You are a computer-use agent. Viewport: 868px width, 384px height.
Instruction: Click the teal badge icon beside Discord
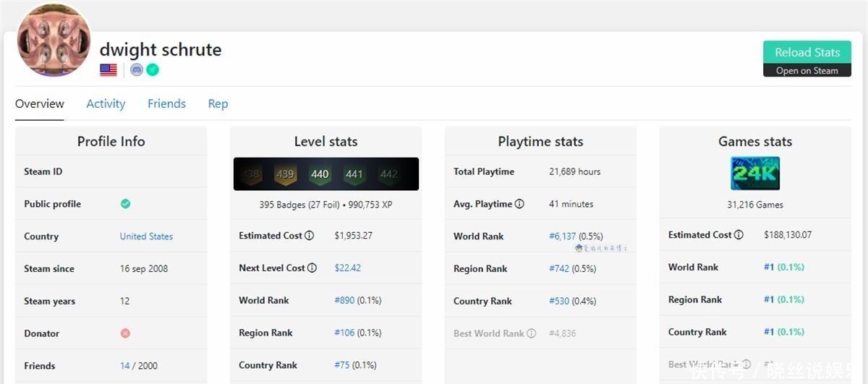(x=153, y=70)
